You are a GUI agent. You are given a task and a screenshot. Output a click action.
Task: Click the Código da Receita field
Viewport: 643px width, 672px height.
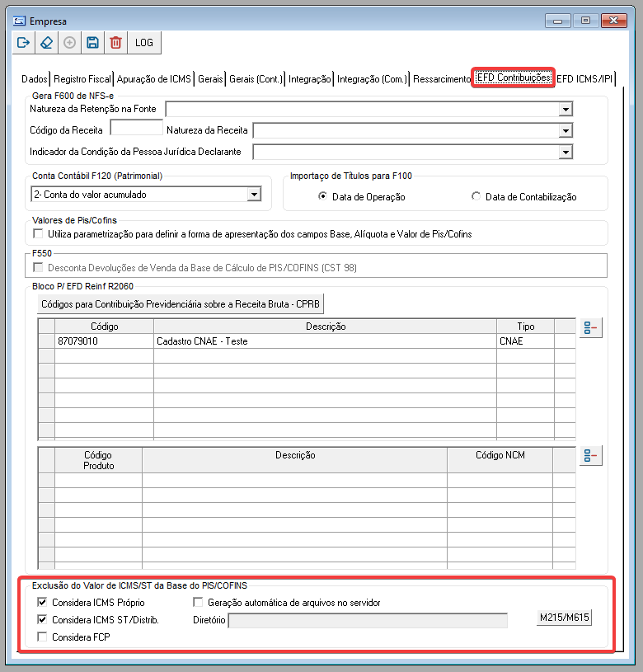[137, 128]
